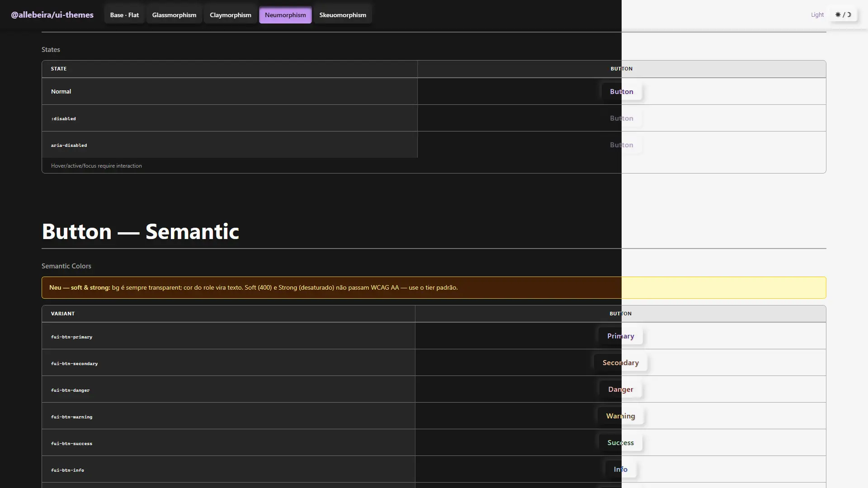This screenshot has height=488, width=868.
Task: Click the yellow Neu soft & strong notice
Action: click(434, 287)
